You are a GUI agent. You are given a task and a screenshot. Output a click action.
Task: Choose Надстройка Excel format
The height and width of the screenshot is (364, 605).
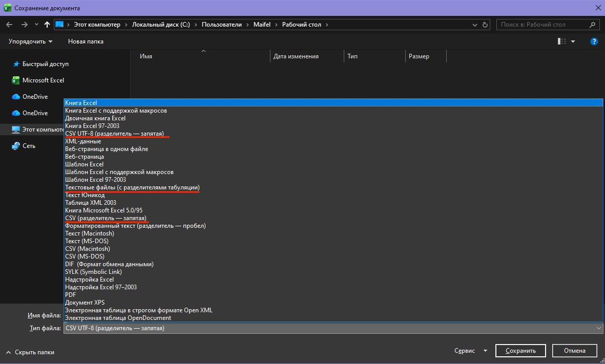coord(333,280)
